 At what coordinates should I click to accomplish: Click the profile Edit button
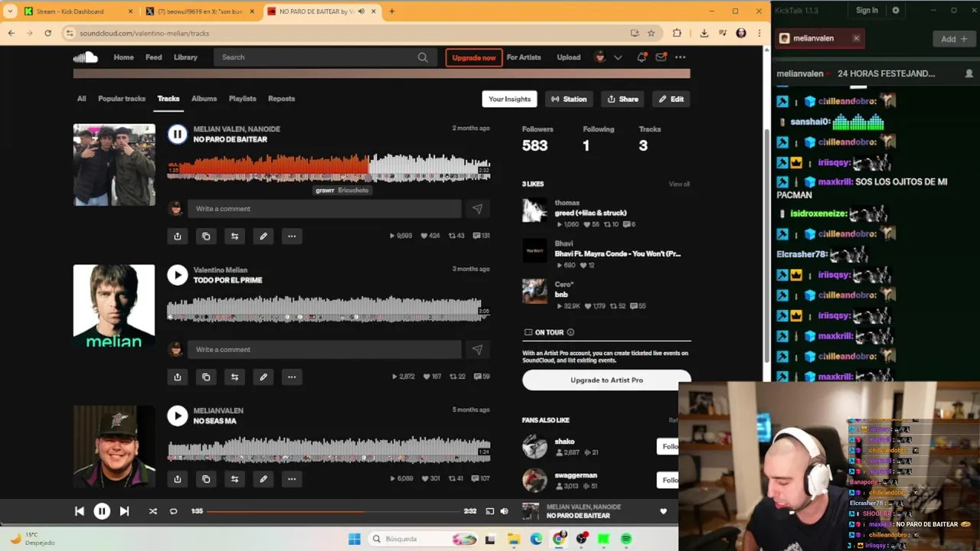(671, 99)
